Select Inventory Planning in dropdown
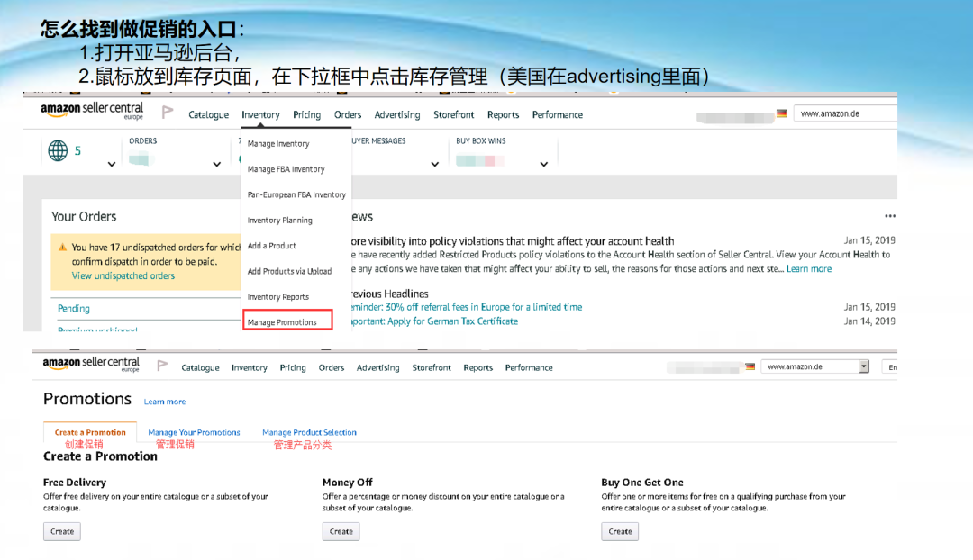973x560 pixels. 279,220
